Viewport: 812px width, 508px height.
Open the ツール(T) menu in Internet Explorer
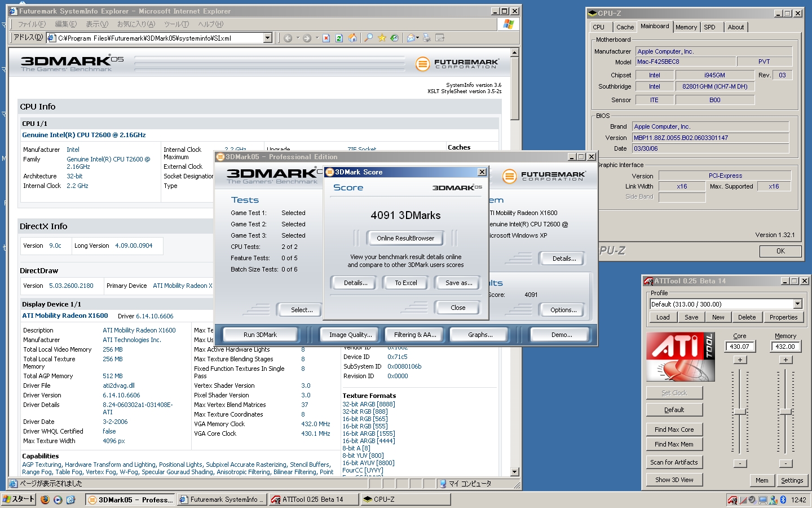[176, 24]
